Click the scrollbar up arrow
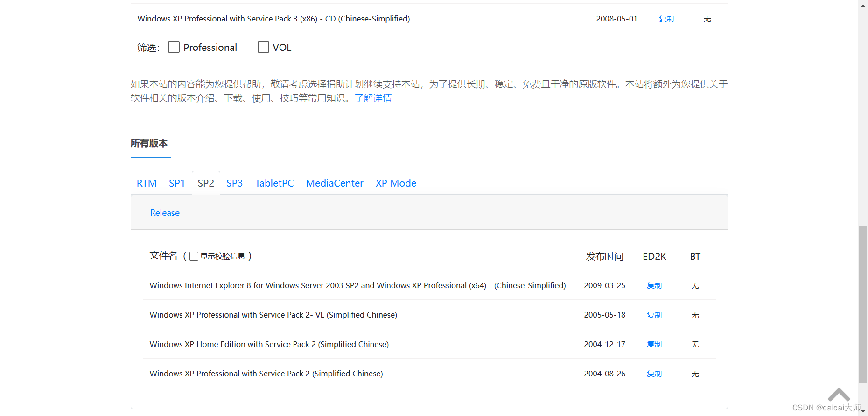This screenshot has height=416, width=868. 863,5
